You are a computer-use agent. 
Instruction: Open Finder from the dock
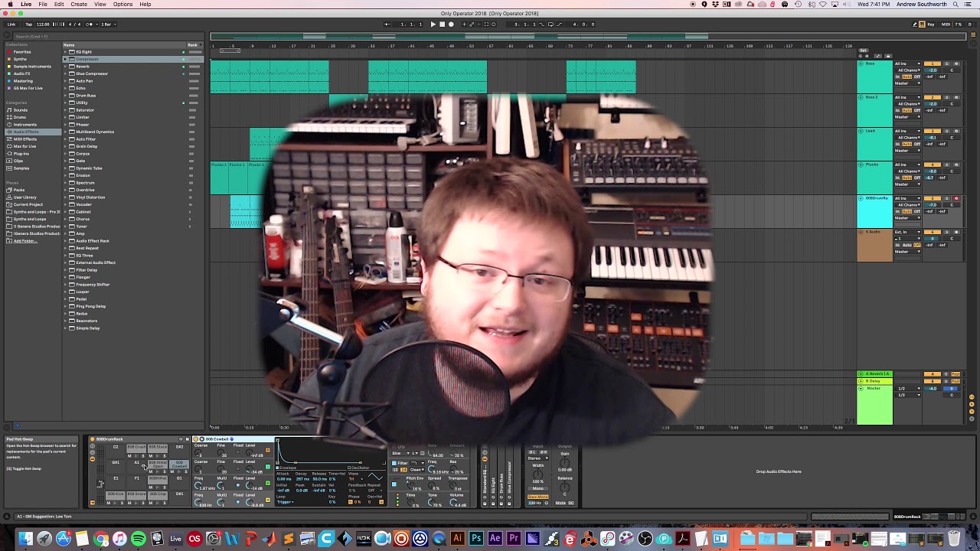tap(25, 539)
